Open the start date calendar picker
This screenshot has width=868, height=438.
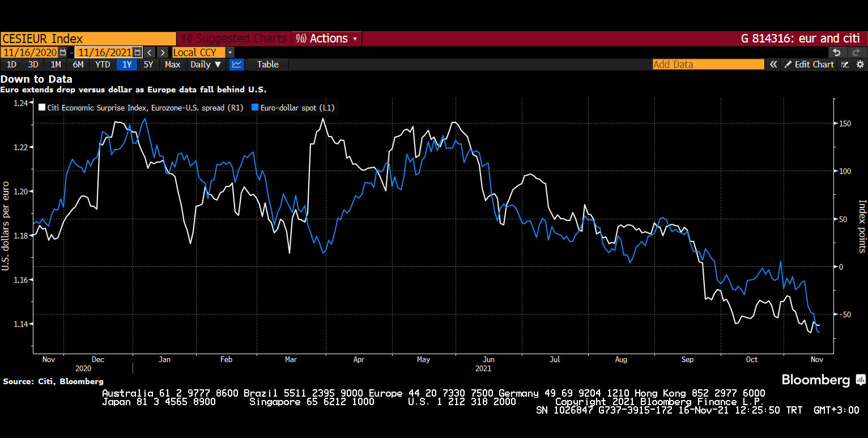[63, 52]
